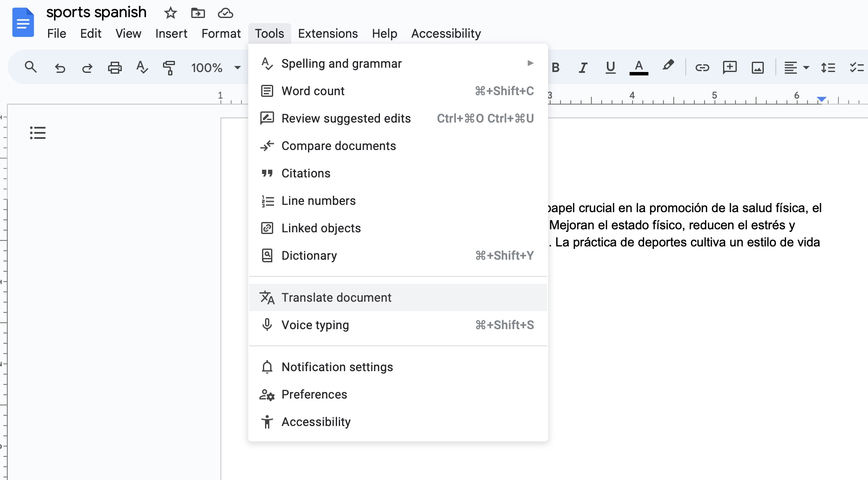Open the Format menu
The width and height of the screenshot is (868, 480).
pos(221,33)
